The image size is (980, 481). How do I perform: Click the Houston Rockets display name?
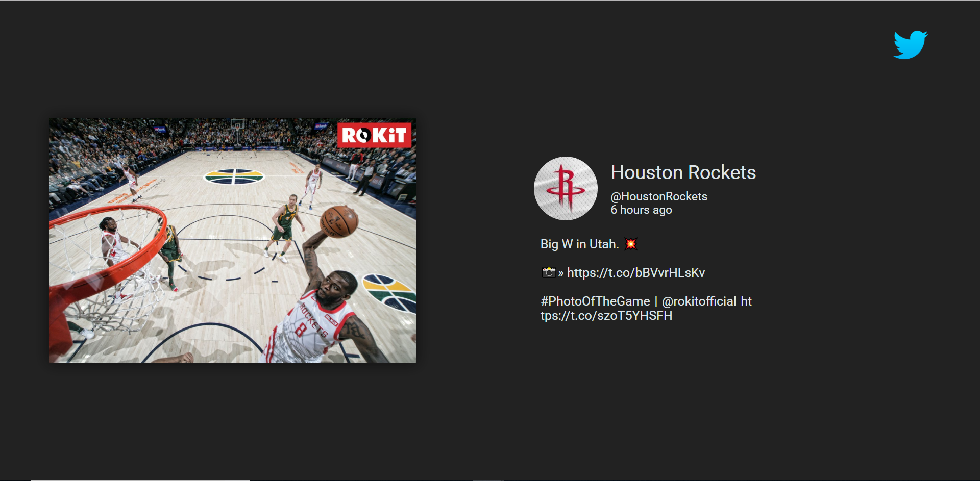point(683,172)
